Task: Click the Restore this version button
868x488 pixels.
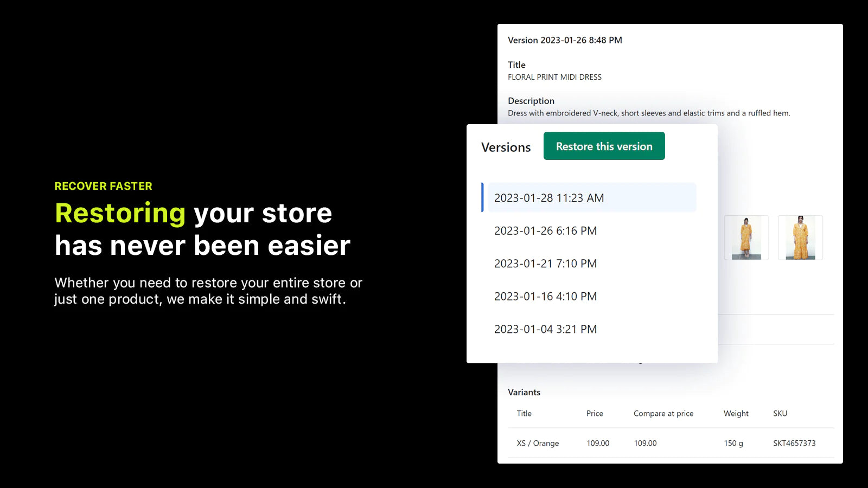Action: click(604, 146)
